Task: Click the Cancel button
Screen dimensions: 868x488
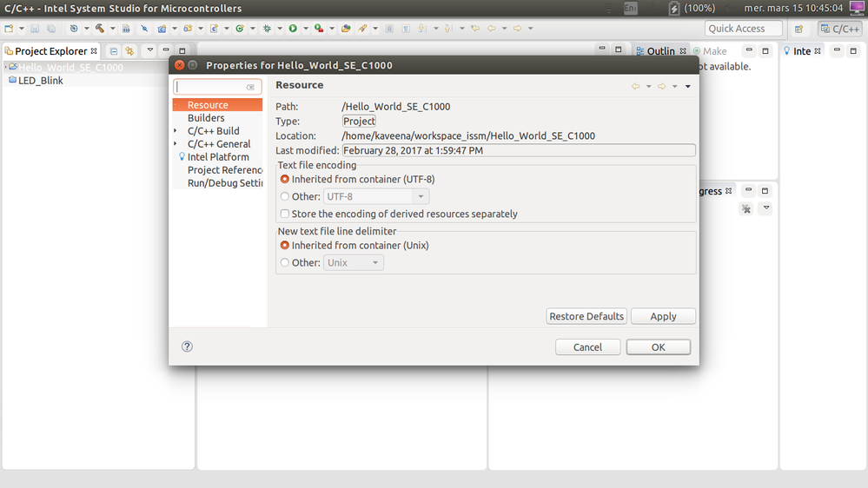Action: coord(587,347)
